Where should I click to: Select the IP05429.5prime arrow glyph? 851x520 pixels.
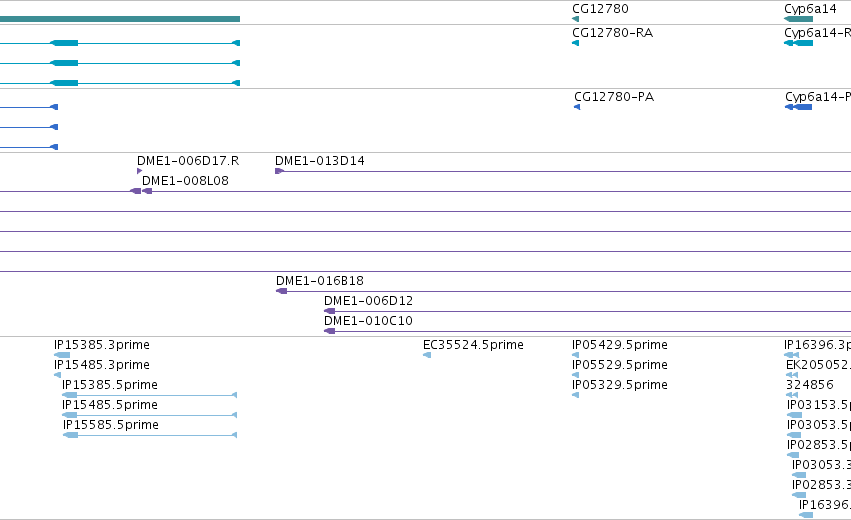(575, 355)
